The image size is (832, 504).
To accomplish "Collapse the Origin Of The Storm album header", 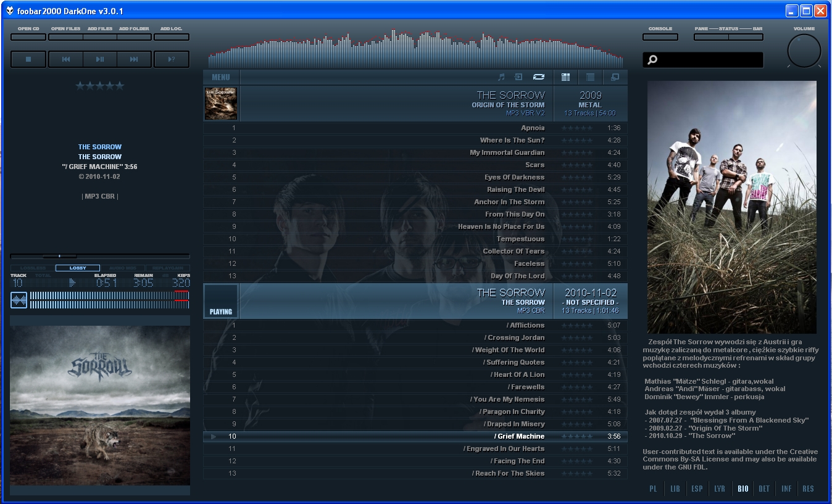I will [415, 103].
